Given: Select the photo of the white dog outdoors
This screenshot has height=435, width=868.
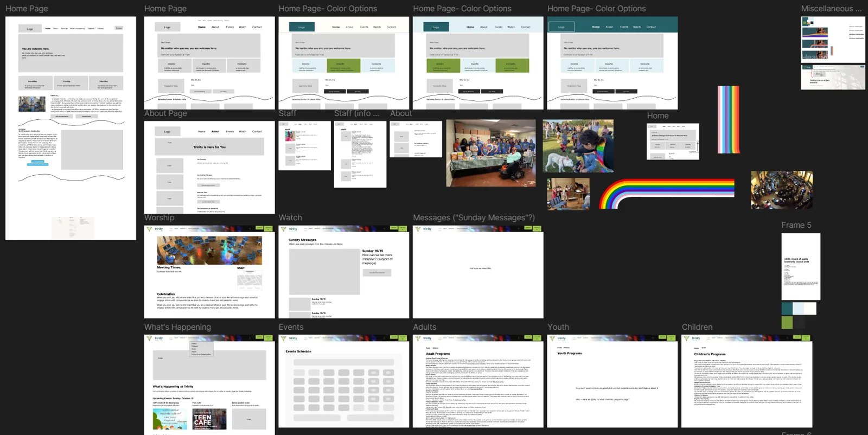Looking at the screenshot, I should point(578,146).
